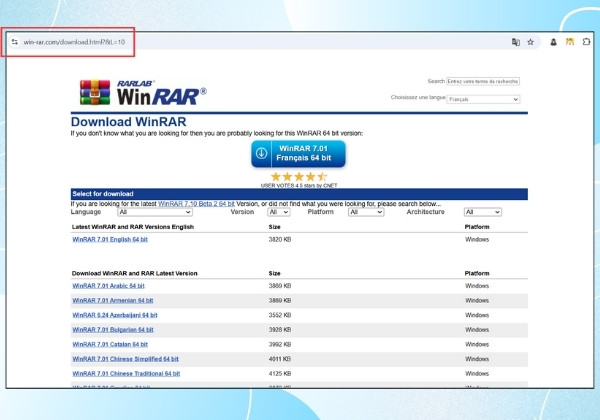This screenshot has height=420, width=600.
Task: Open WinRAR 7.10 Beta 2 64 bit link
Action: click(x=196, y=204)
